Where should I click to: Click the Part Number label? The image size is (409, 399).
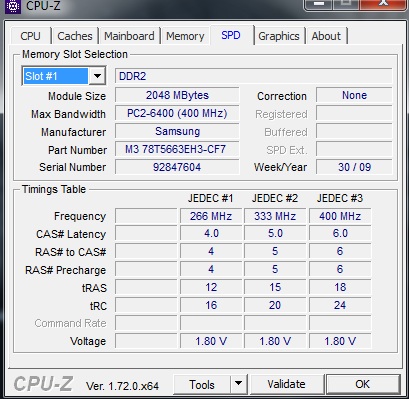[77, 150]
